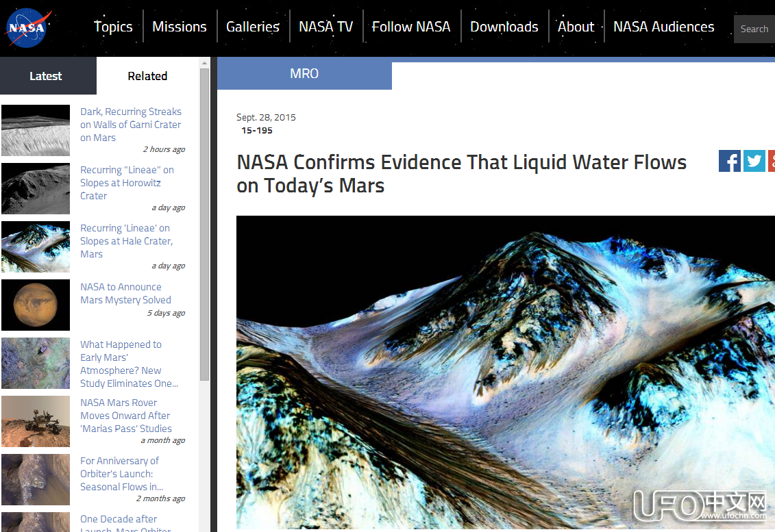Viewport: 775px width, 532px height.
Task: Open What Happened to Early Mars' Atmosphere link
Action: point(129,364)
